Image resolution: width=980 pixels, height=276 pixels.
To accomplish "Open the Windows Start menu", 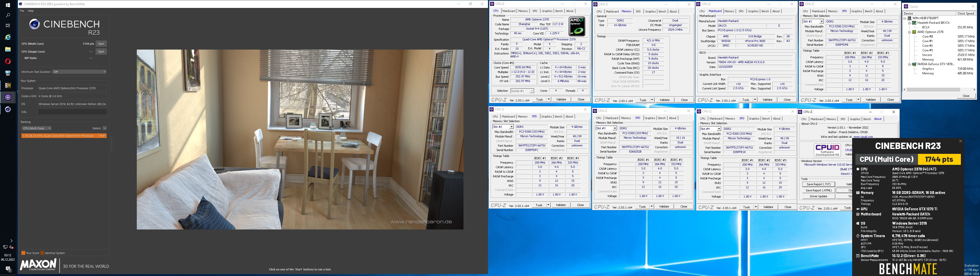I will pos(8,5).
